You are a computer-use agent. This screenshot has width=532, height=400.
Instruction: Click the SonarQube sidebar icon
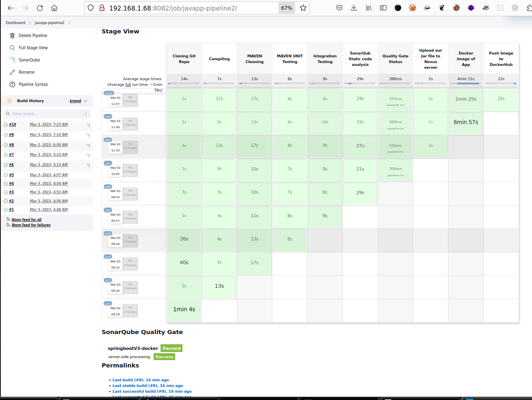[12, 60]
